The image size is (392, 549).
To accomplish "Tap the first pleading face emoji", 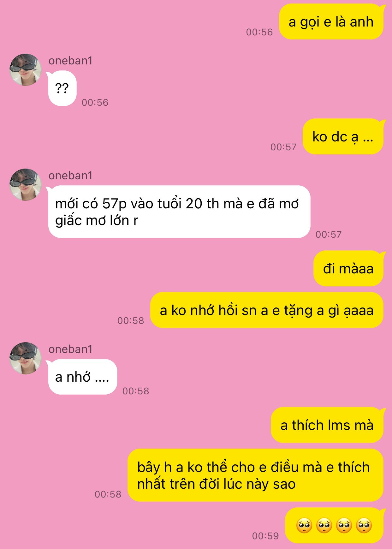I will pos(304,526).
